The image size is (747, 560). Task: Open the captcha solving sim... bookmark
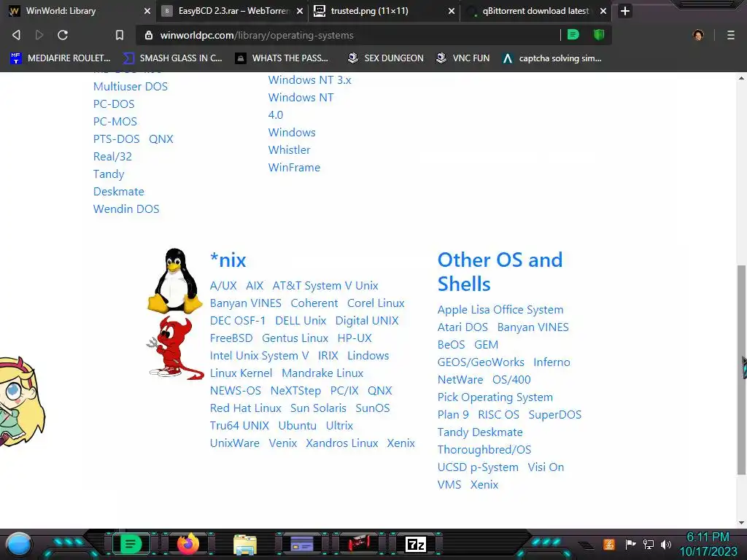(552, 58)
